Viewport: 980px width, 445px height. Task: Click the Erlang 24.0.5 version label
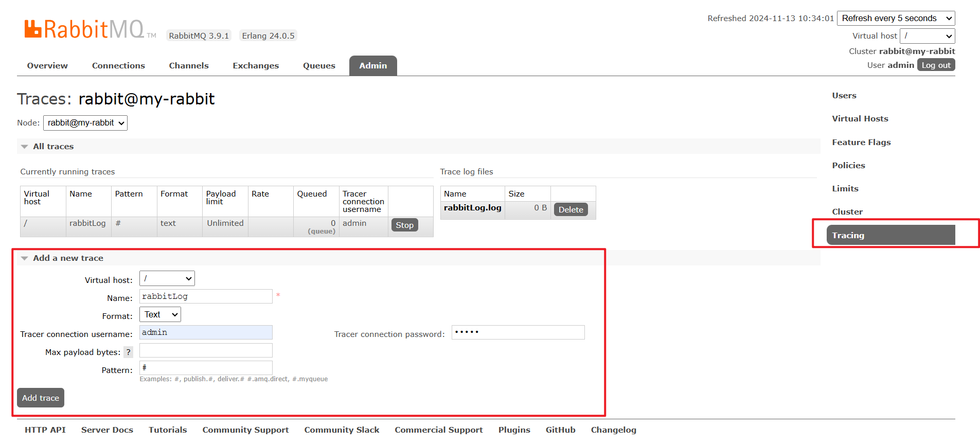pos(268,36)
